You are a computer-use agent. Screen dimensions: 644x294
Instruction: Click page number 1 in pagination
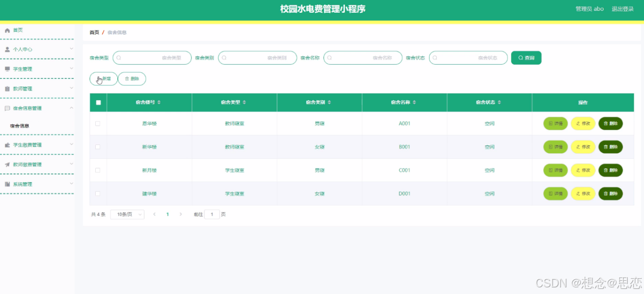[168, 215]
